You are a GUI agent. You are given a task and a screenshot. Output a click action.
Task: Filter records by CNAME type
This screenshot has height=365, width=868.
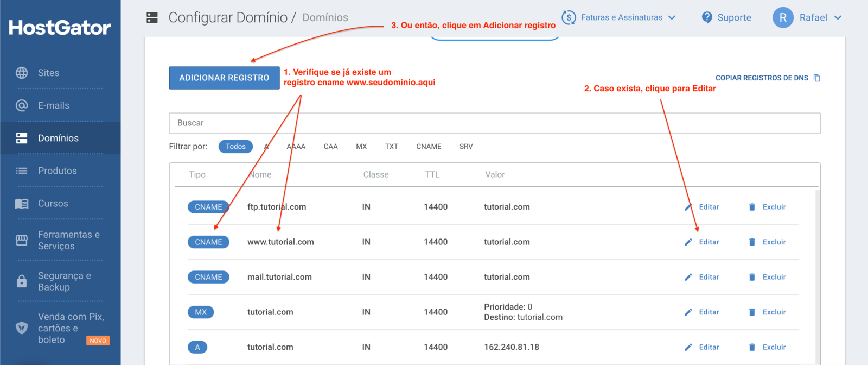pos(429,147)
